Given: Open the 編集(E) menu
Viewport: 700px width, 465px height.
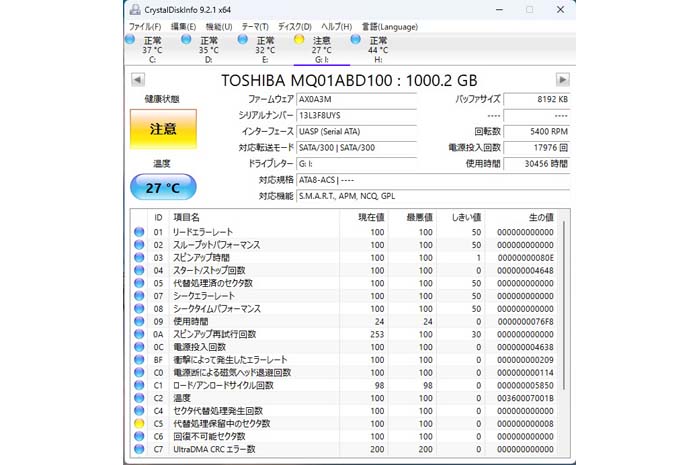Looking at the screenshot, I should click(x=183, y=27).
